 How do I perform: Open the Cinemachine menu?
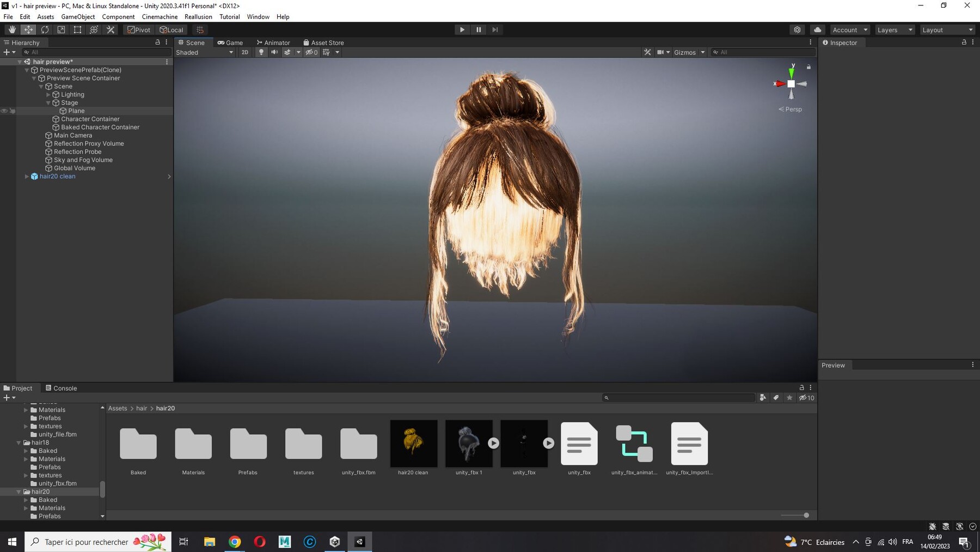pyautogui.click(x=160, y=17)
